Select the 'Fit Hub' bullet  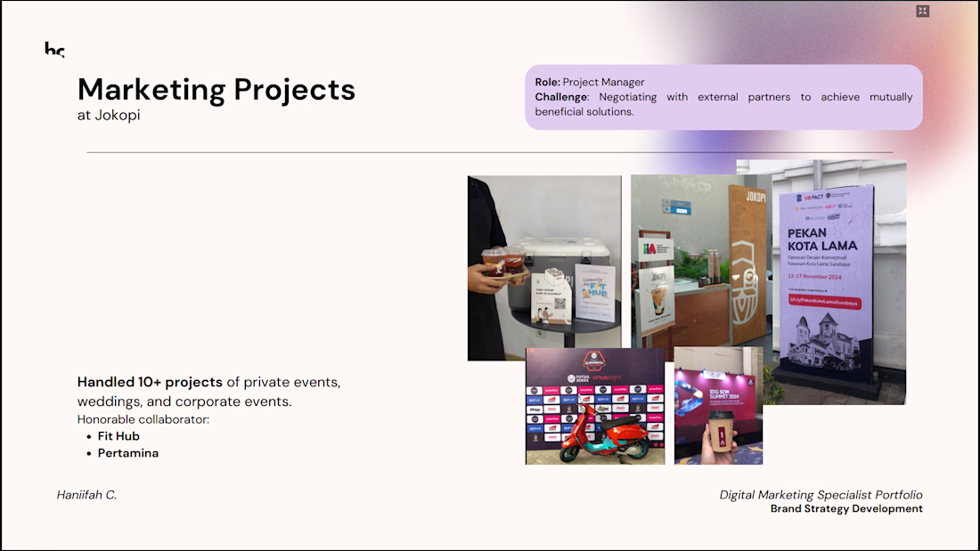pyautogui.click(x=118, y=436)
